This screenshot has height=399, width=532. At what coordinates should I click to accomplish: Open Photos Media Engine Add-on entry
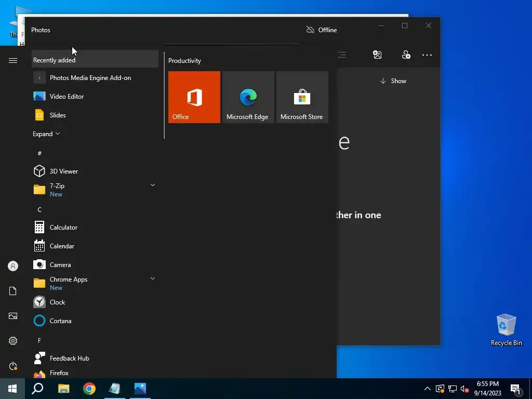tap(95, 78)
